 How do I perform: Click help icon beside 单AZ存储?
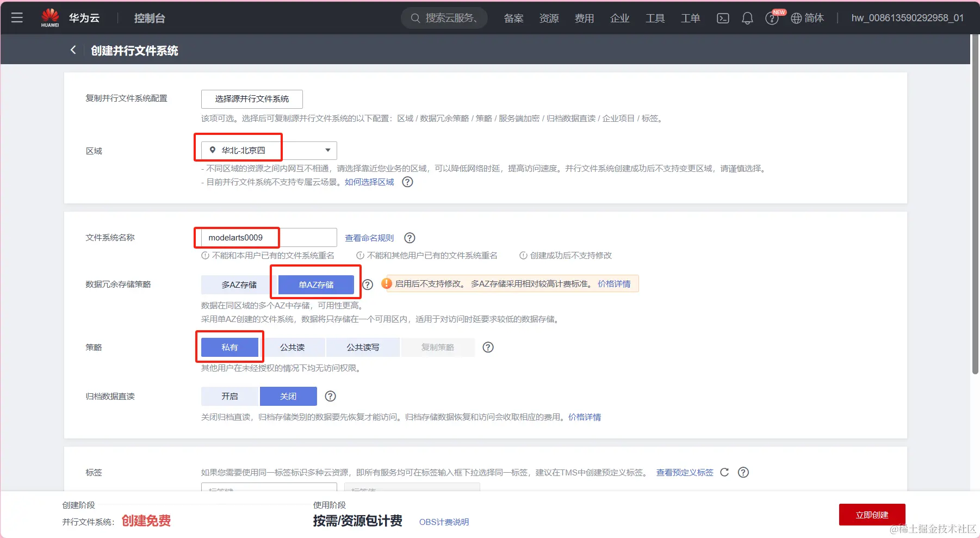pos(368,285)
